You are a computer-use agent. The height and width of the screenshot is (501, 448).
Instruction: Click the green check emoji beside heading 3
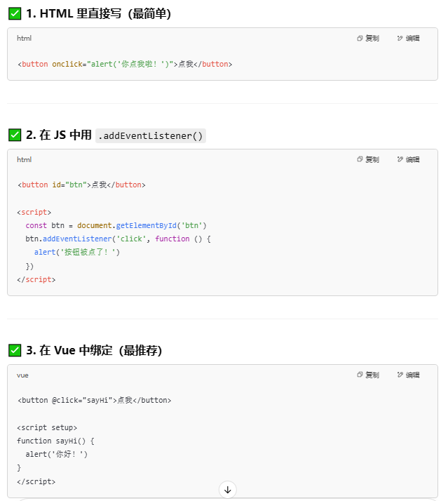coord(15,350)
